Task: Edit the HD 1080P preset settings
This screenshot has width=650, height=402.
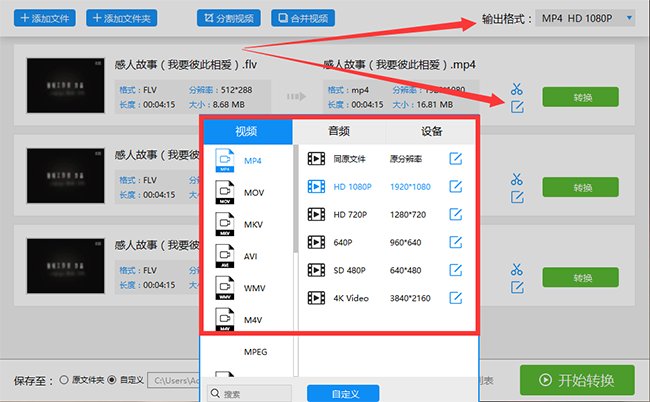Action: (456, 186)
